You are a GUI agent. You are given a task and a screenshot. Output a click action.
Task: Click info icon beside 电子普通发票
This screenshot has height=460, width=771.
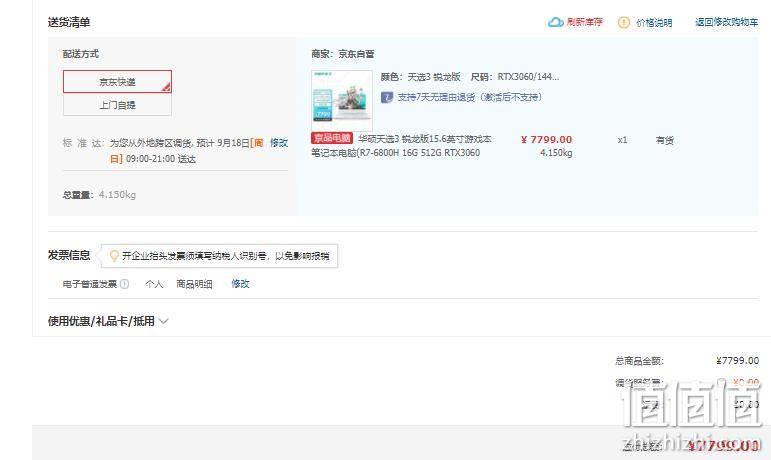point(124,284)
